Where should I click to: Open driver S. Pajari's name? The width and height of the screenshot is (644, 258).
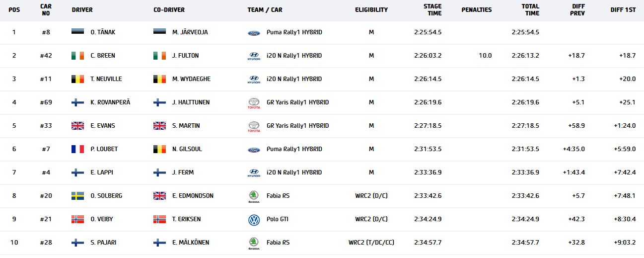tap(103, 243)
